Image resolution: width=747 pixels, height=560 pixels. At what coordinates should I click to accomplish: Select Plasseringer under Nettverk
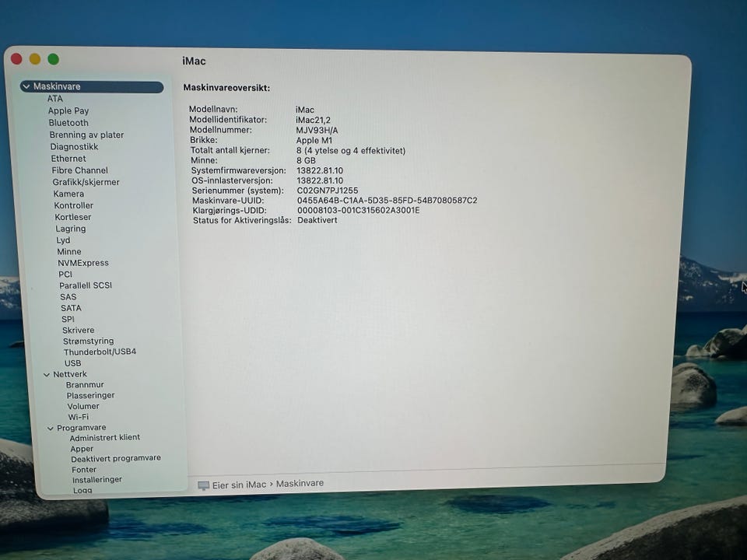pyautogui.click(x=90, y=396)
